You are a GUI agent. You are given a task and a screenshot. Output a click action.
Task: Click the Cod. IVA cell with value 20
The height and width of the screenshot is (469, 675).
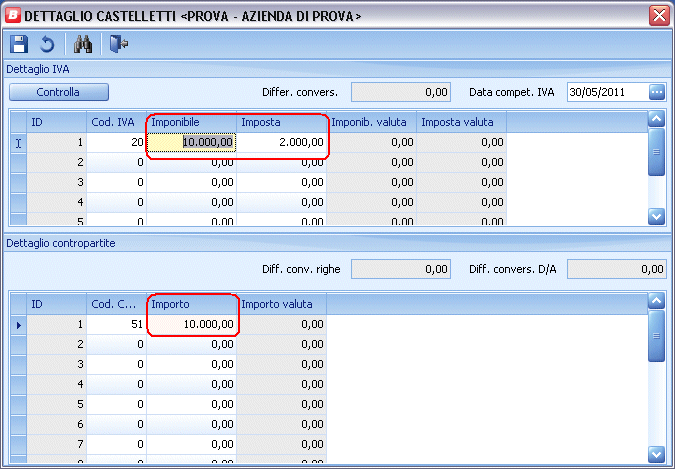click(117, 143)
